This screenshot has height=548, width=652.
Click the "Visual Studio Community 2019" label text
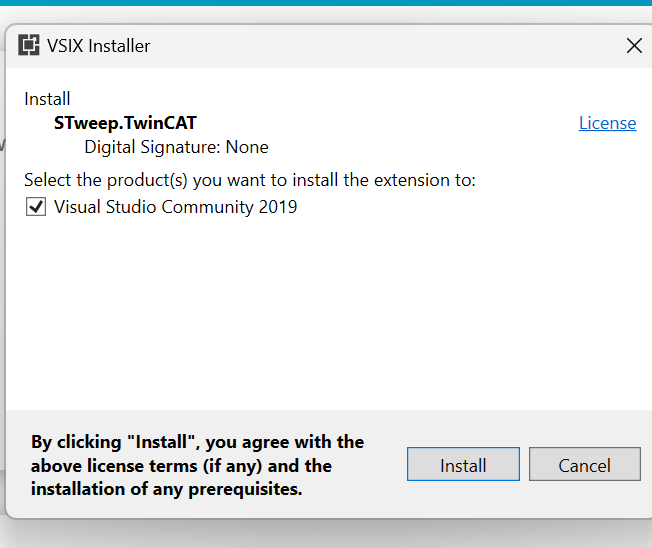coord(175,207)
